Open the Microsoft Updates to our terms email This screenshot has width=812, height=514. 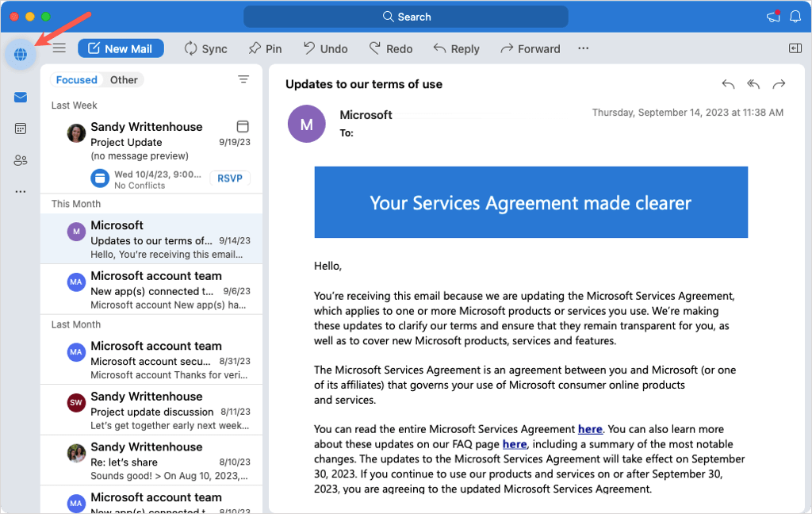[x=151, y=239]
